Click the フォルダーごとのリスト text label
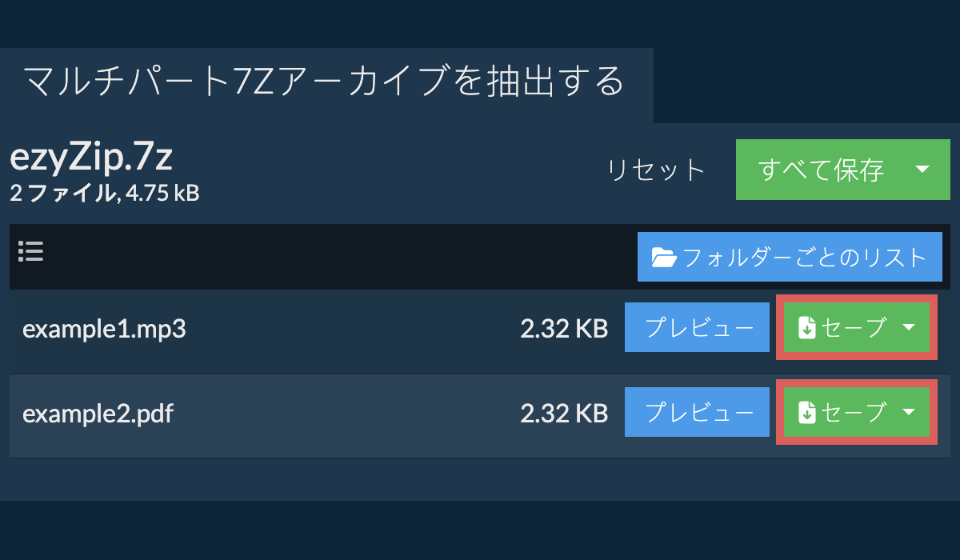The height and width of the screenshot is (560, 960). (804, 258)
